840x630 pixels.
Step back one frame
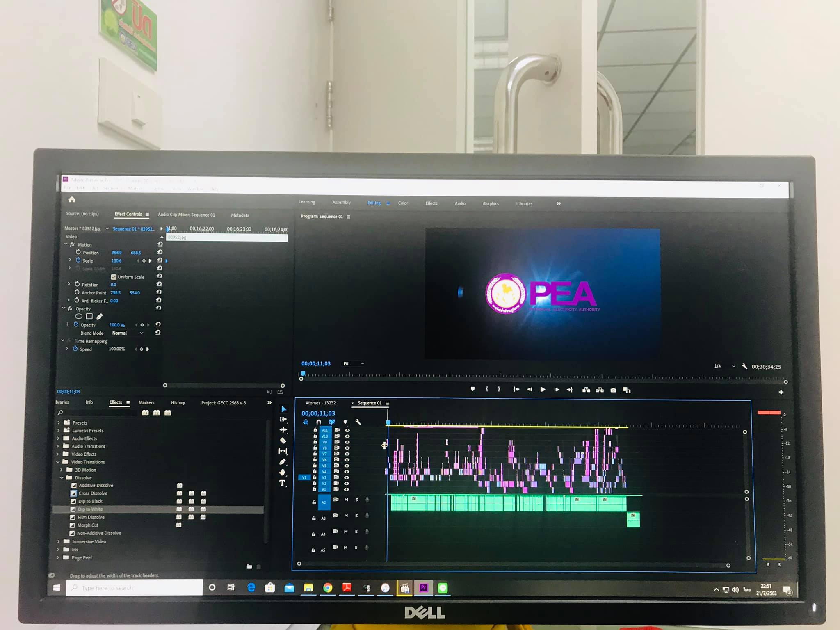point(530,389)
